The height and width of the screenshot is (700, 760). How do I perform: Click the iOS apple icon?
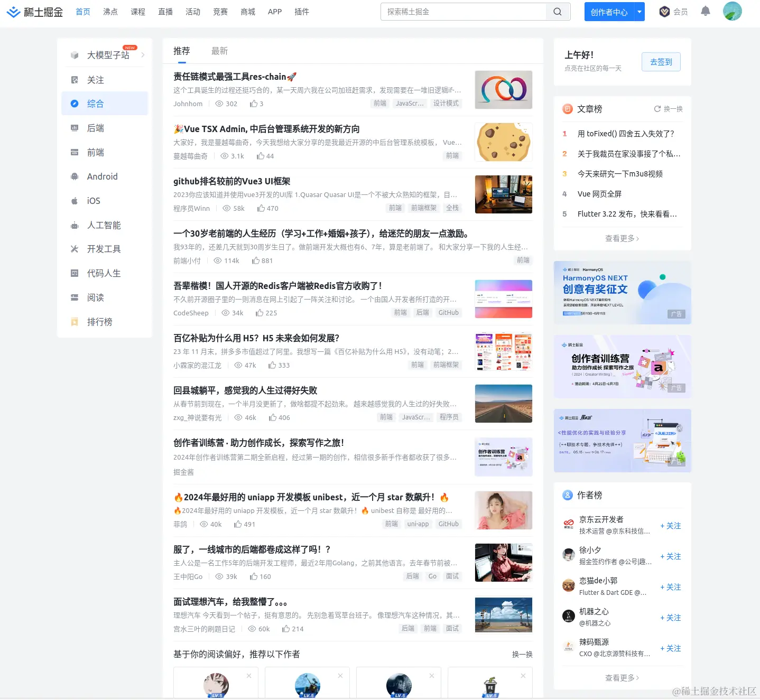coord(75,201)
